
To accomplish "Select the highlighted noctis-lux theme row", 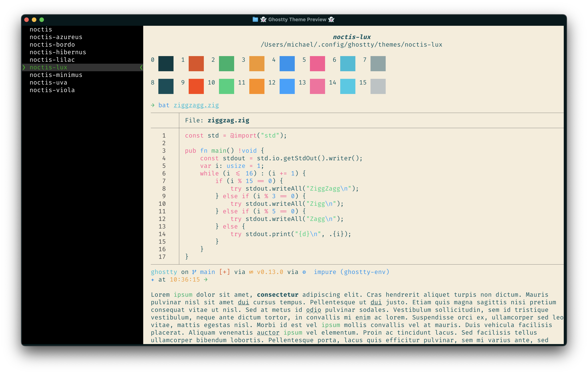I will tap(82, 67).
